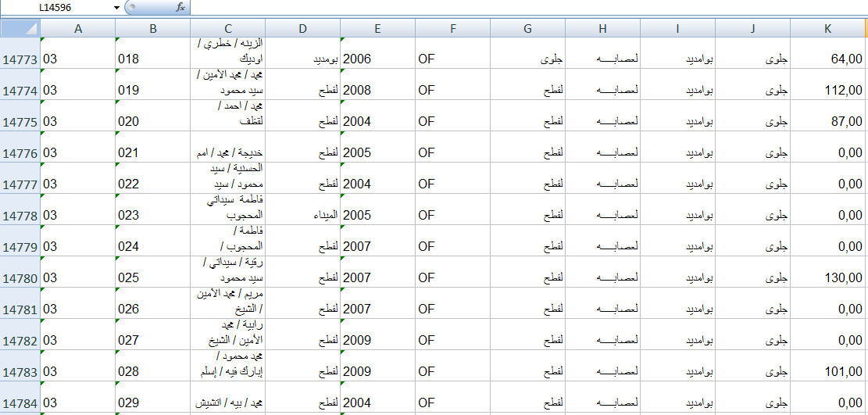Select row header 14780
The height and width of the screenshot is (415, 868).
pos(20,271)
